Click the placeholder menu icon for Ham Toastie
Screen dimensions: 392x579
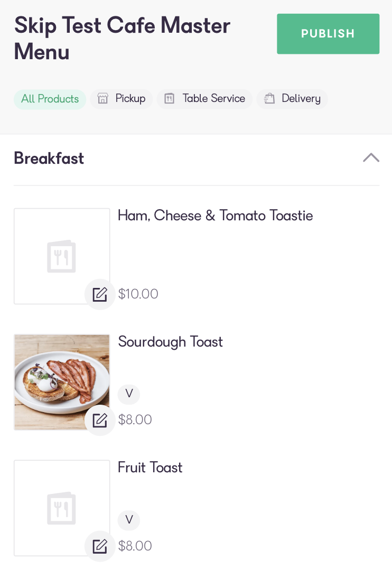pyautogui.click(x=61, y=256)
